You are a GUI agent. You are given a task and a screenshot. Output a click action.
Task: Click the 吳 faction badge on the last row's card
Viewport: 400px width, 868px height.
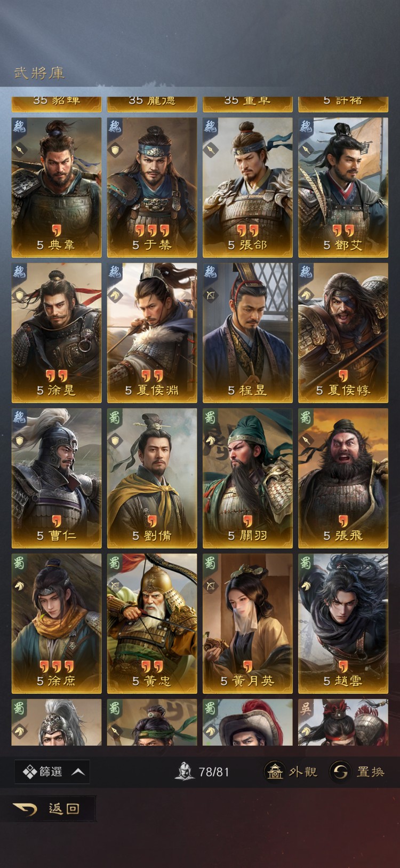306,708
